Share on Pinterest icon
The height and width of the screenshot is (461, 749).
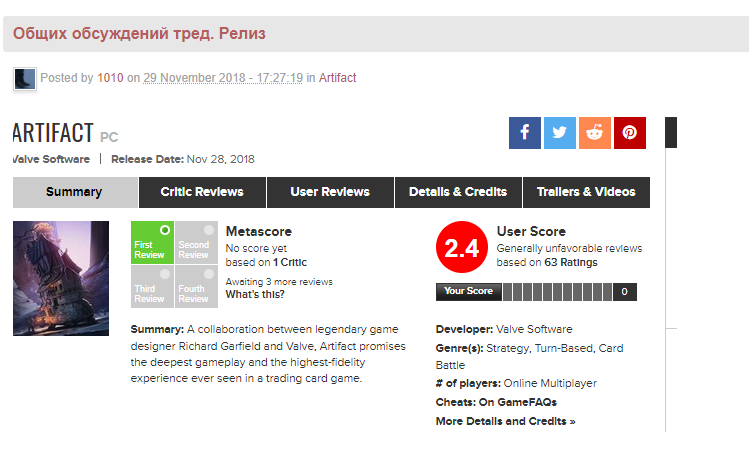click(630, 133)
